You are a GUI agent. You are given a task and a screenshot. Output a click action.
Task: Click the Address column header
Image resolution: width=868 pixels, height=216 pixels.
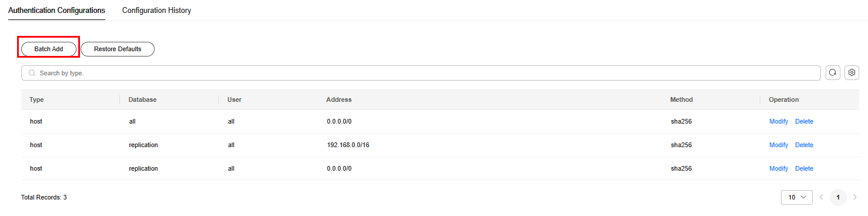coord(339,99)
